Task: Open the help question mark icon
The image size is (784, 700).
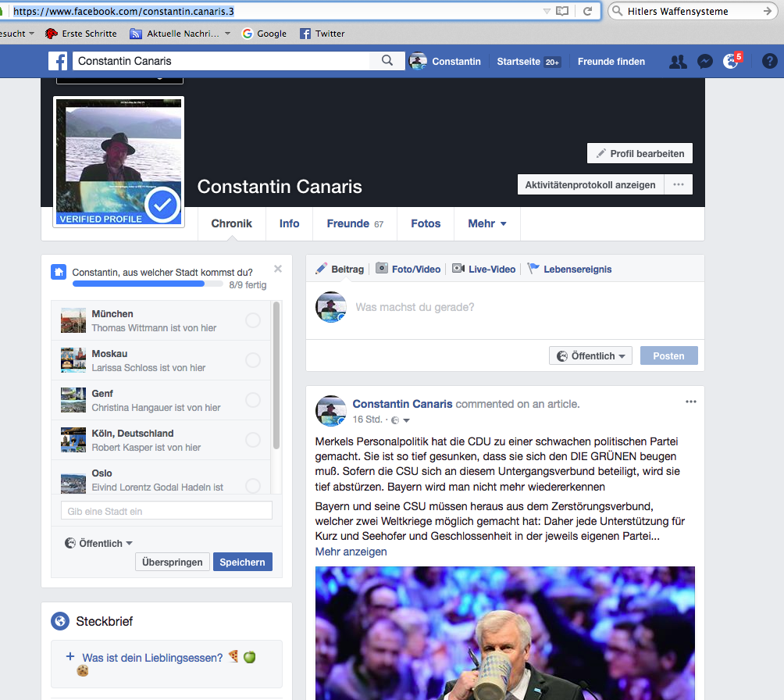Action: (769, 61)
